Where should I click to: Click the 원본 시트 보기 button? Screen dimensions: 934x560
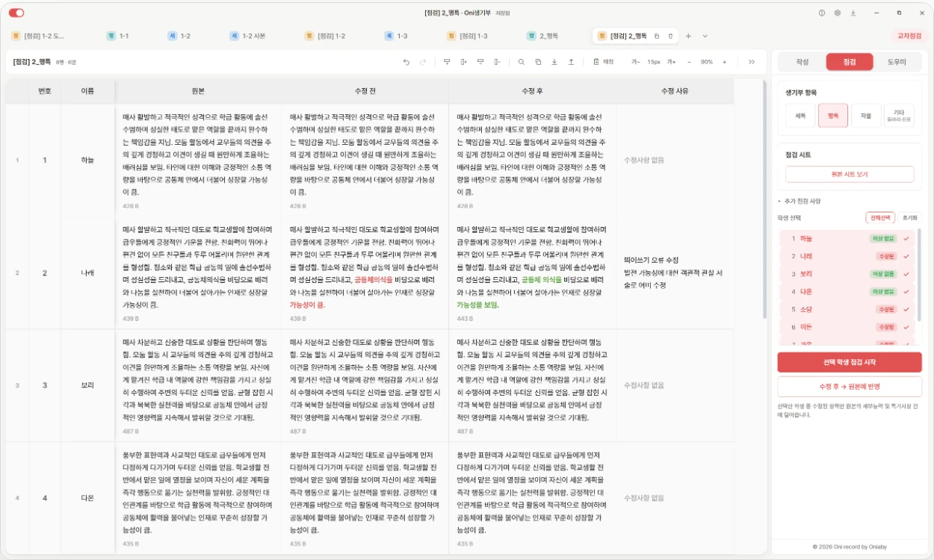coord(850,174)
